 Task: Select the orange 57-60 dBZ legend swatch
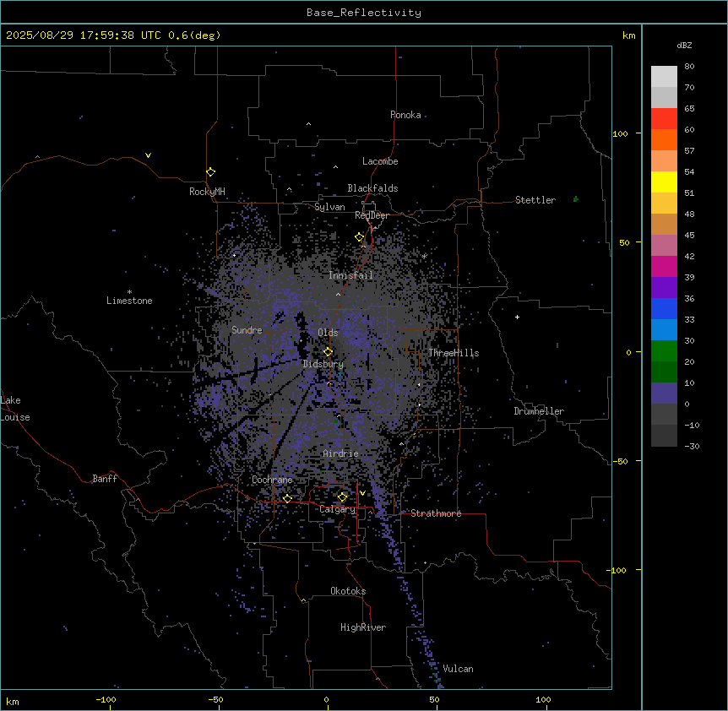coord(664,139)
